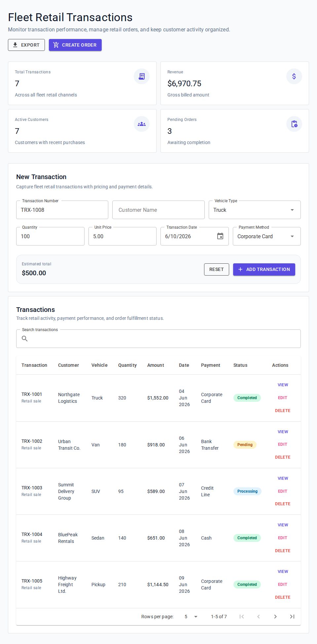Edit transaction TRX-1003
The image size is (317, 644).
pos(283,491)
